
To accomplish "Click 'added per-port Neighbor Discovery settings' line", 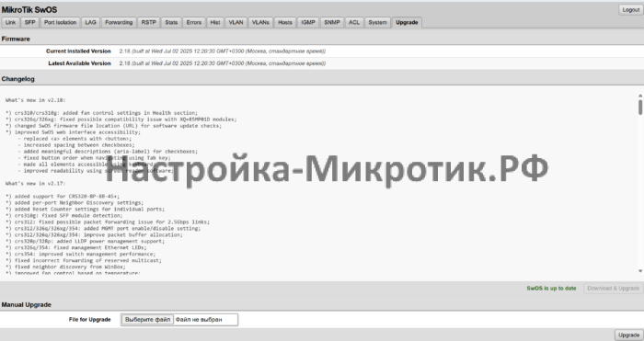I will coord(75,203).
